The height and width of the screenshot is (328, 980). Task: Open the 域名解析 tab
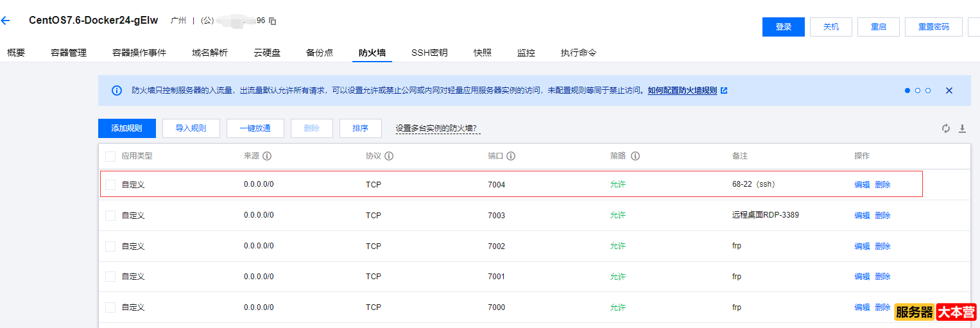coord(210,53)
